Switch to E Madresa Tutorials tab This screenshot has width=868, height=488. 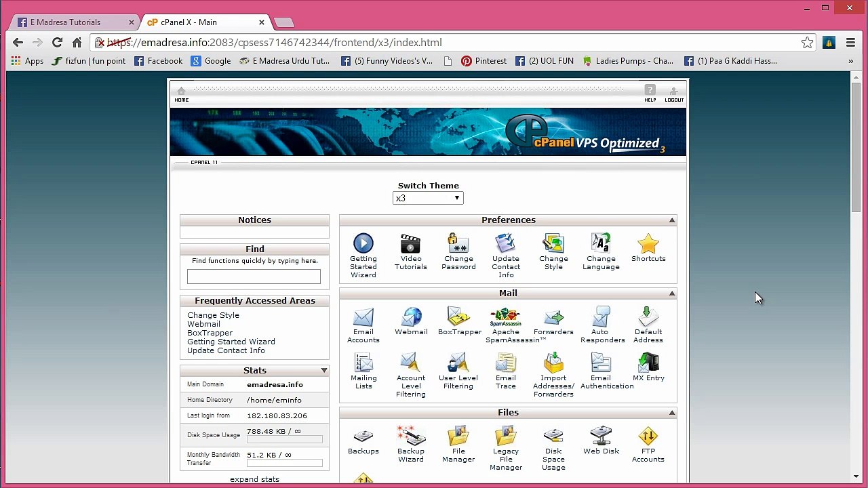pyautogui.click(x=73, y=22)
